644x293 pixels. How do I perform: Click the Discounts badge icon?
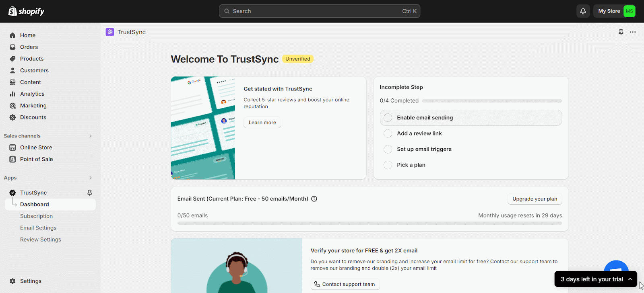click(x=12, y=117)
